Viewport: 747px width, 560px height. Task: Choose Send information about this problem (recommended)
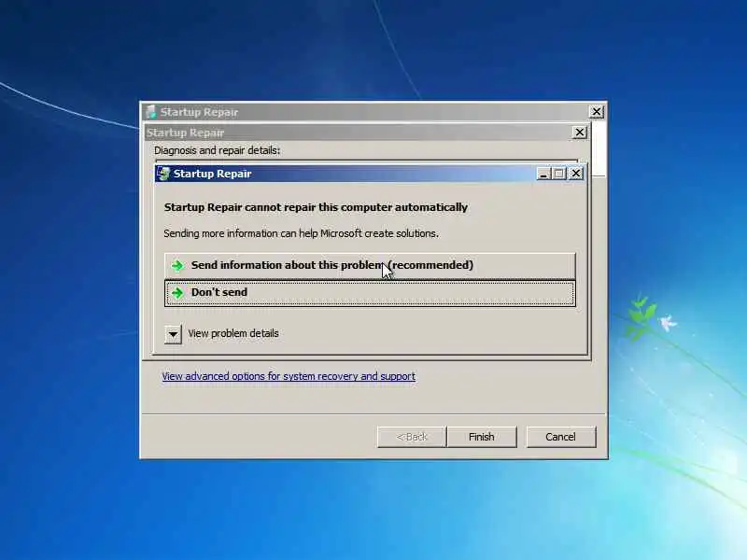pyautogui.click(x=370, y=265)
